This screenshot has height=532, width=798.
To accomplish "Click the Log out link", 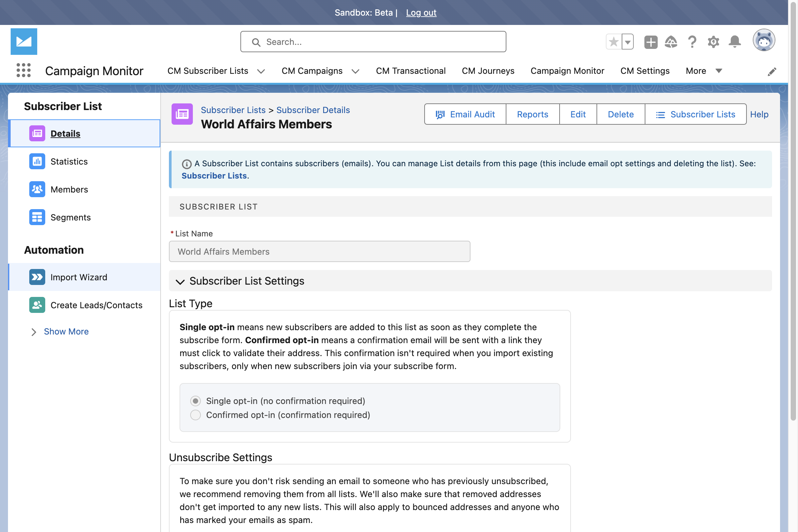I will [x=421, y=13].
